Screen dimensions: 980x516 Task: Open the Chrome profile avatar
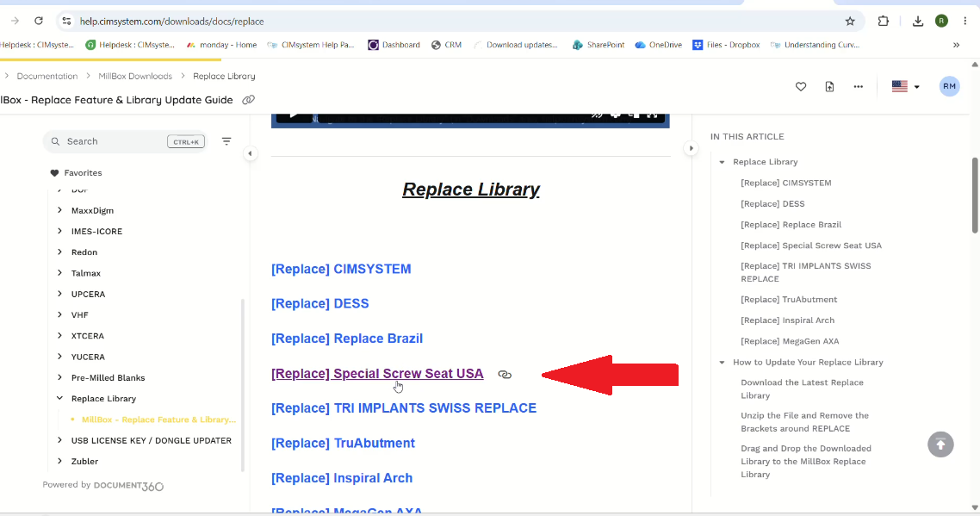click(x=941, y=22)
